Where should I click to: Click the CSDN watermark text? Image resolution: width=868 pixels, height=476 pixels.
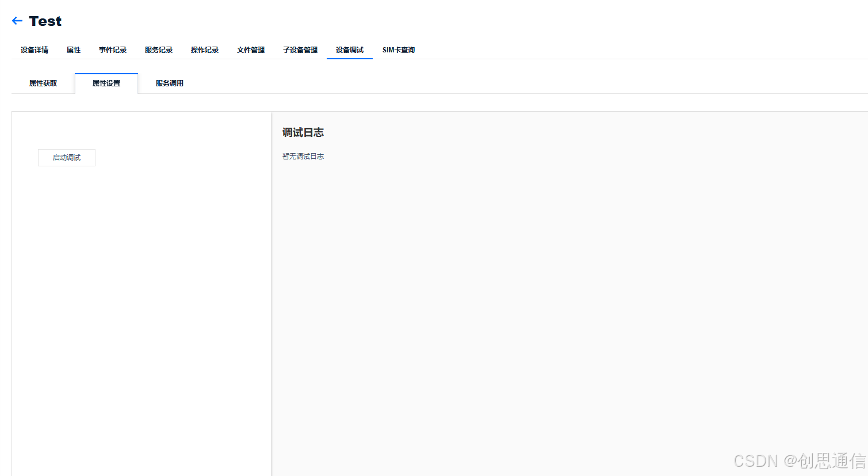coord(800,460)
